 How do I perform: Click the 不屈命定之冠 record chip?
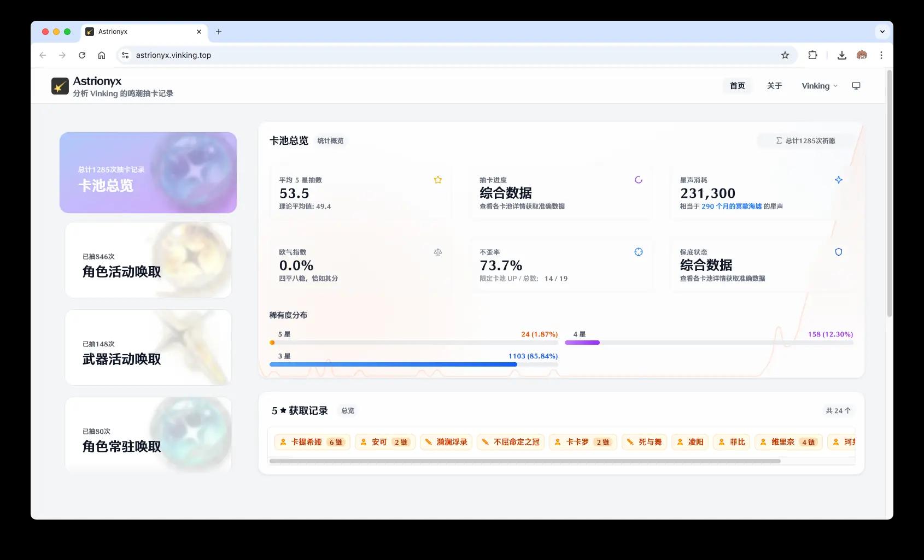(x=510, y=442)
